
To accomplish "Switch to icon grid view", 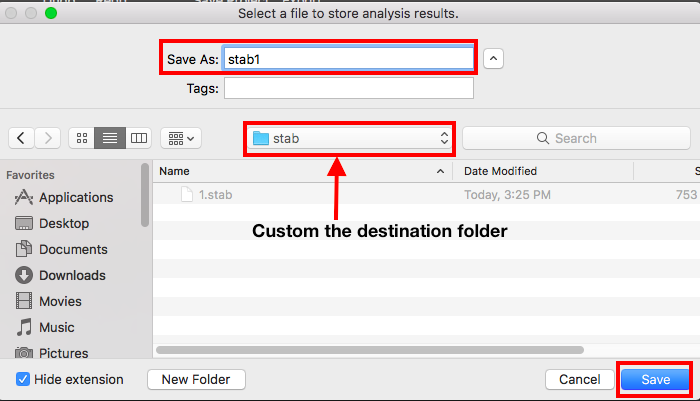I will pyautogui.click(x=82, y=138).
